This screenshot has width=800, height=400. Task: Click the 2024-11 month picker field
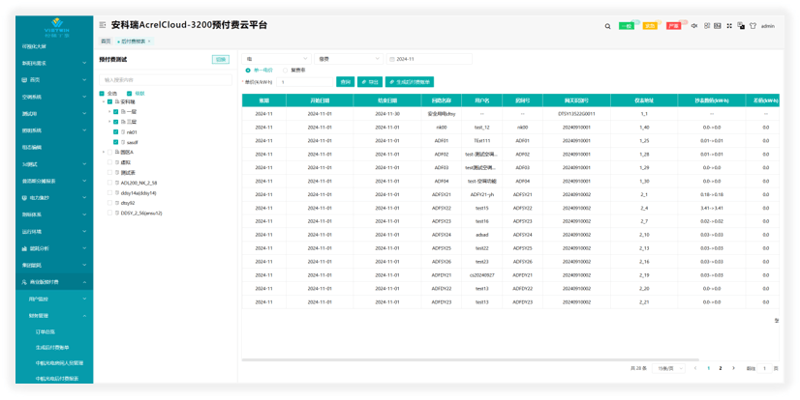tap(429, 59)
